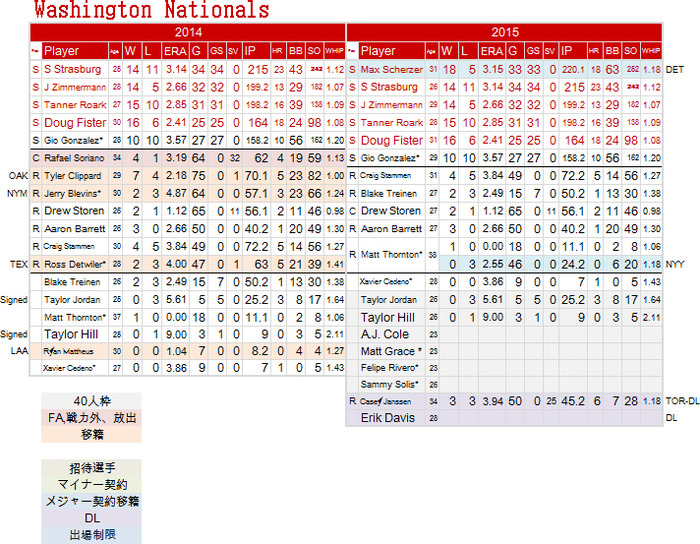Click the Washington Nationals title
700x544 pixels.
pyautogui.click(x=151, y=10)
